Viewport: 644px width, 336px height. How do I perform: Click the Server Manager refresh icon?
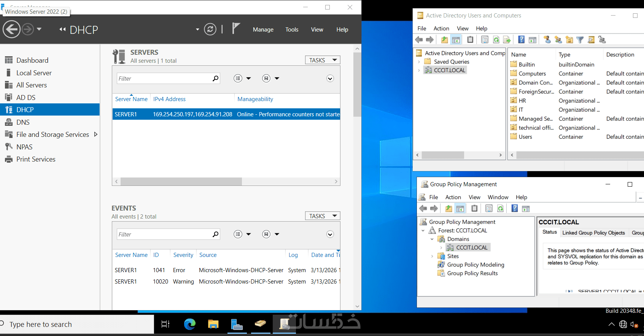click(210, 29)
